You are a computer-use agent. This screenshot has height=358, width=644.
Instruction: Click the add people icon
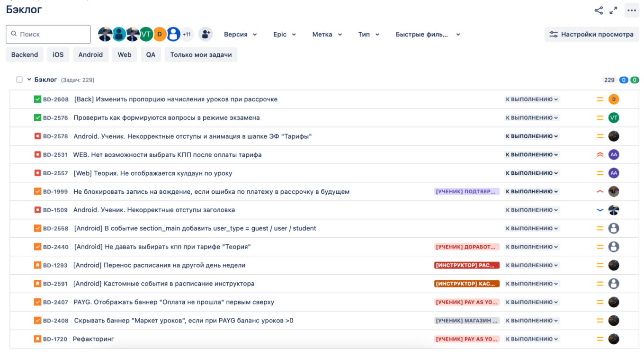206,34
